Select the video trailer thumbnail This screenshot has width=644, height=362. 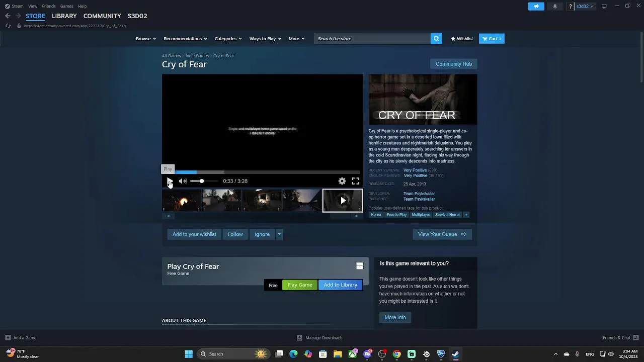(343, 201)
